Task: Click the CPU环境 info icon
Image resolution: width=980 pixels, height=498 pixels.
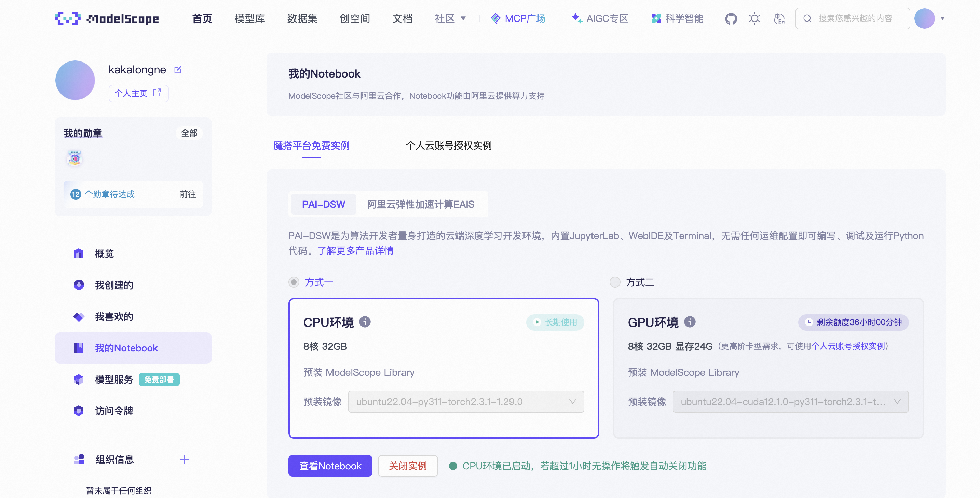Action: [365, 322]
